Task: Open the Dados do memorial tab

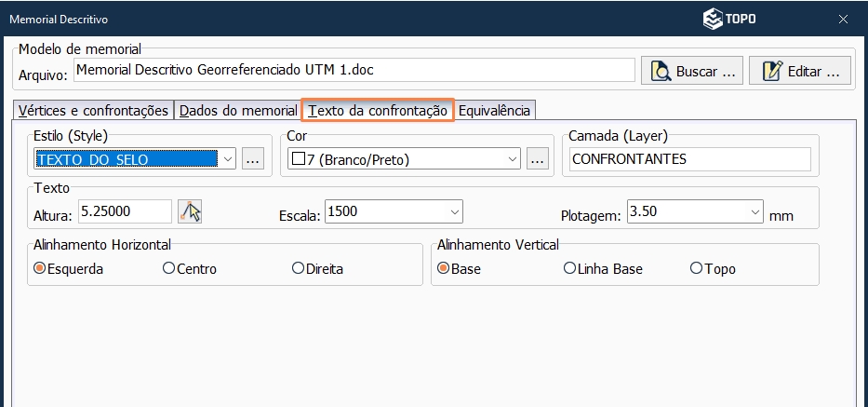Action: 238,110
